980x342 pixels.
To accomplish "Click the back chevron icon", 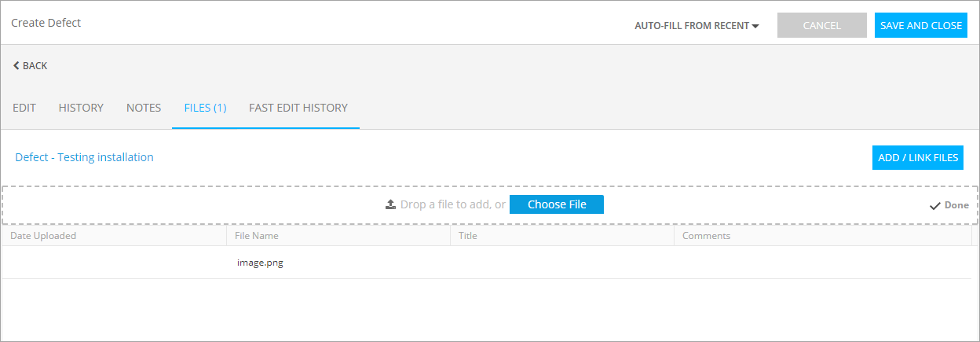I will (16, 66).
